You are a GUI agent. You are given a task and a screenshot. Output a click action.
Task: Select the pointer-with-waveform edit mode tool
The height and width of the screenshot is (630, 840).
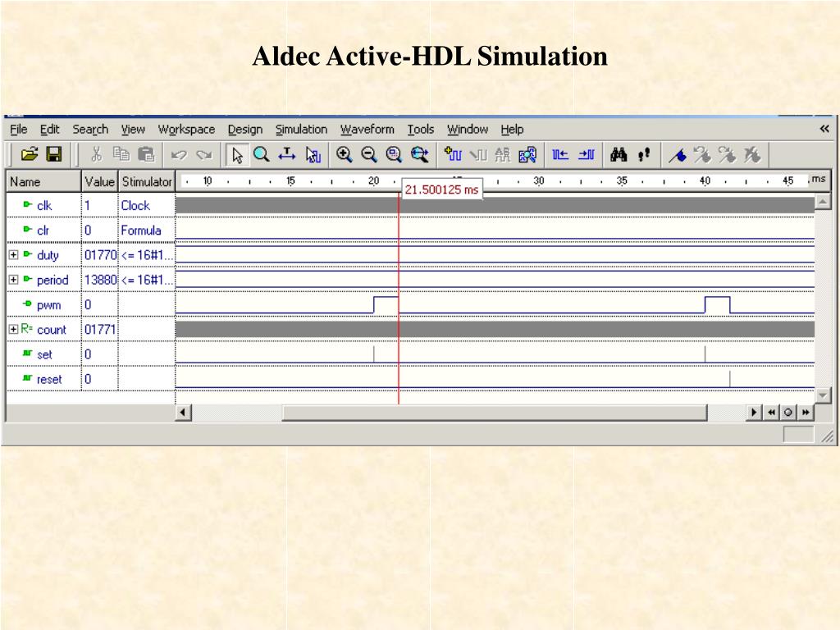click(313, 155)
